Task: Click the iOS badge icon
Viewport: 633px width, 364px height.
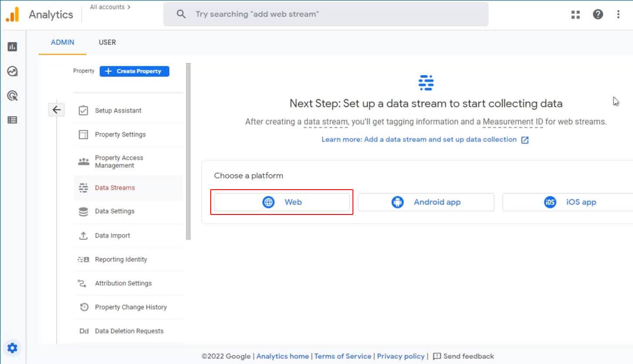Action: tap(550, 202)
